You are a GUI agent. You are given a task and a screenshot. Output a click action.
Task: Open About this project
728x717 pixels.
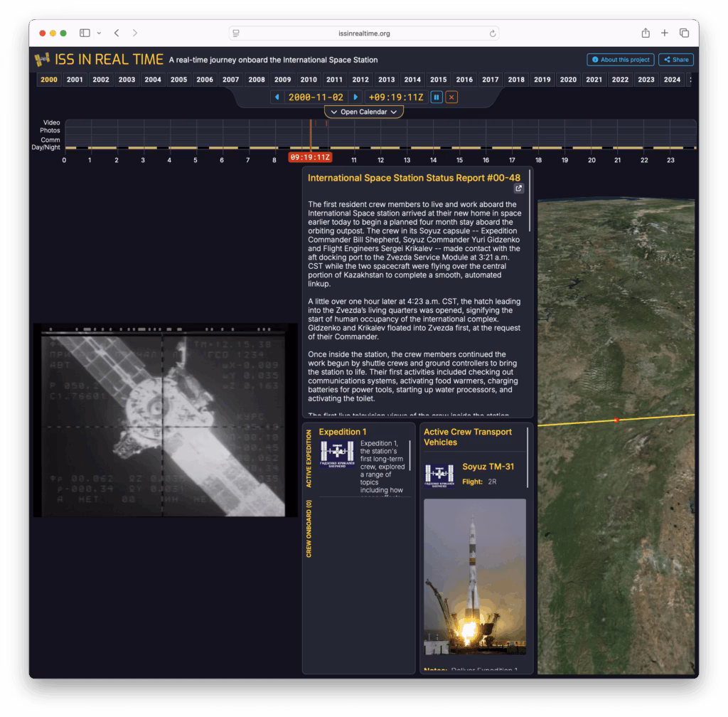620,60
